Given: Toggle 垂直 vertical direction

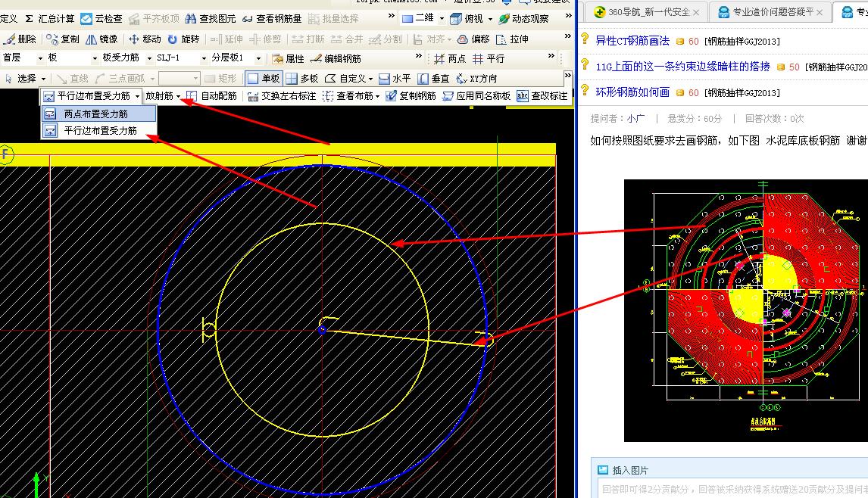Looking at the screenshot, I should pos(433,79).
